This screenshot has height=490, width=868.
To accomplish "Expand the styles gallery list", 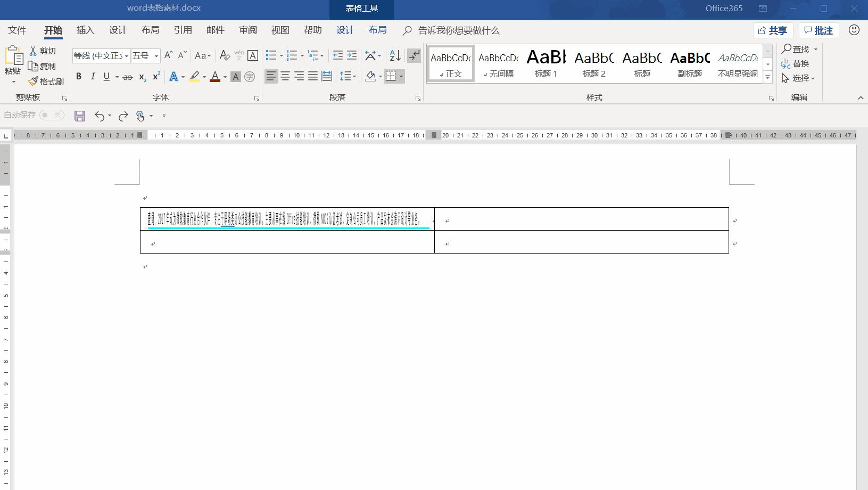I will click(x=767, y=77).
